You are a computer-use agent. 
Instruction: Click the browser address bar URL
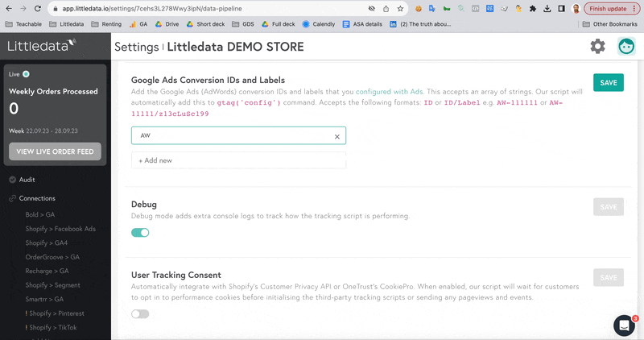point(152,9)
